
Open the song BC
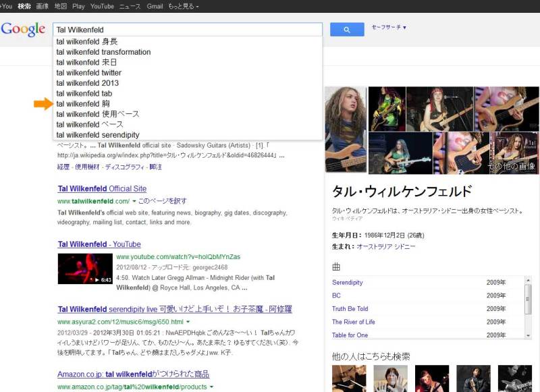[336, 296]
